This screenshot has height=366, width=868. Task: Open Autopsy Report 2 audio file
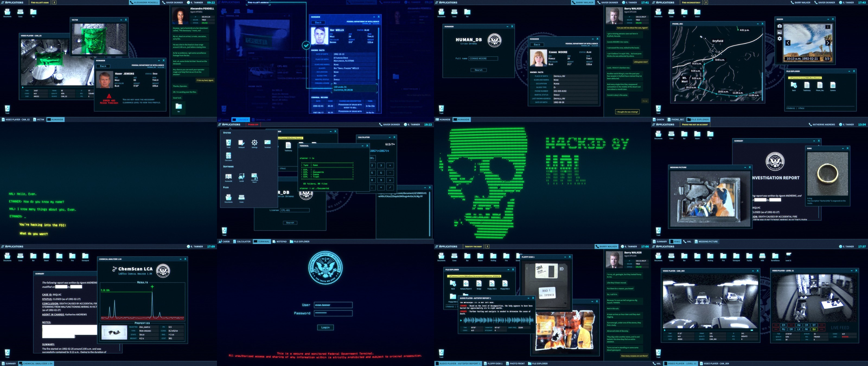pos(466,284)
